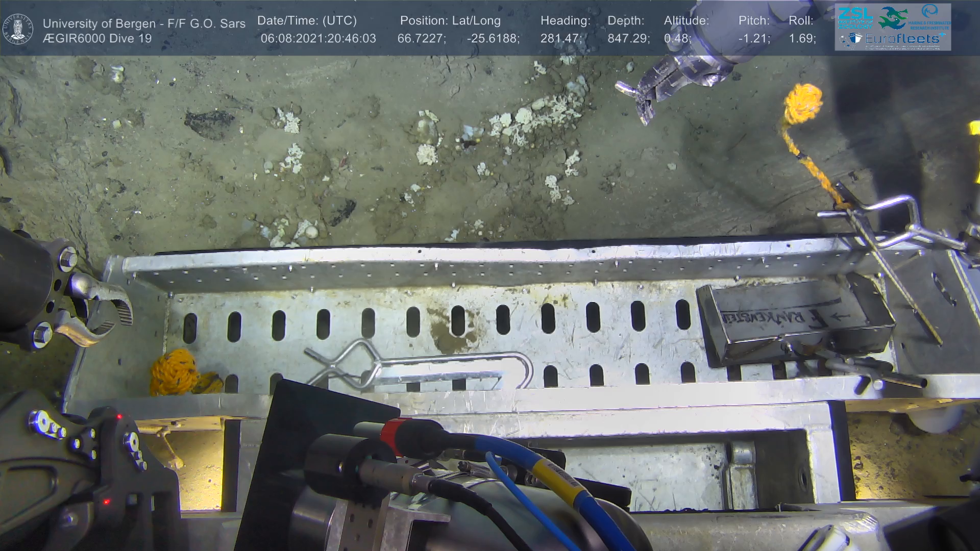The height and width of the screenshot is (551, 980).
Task: Click the University of Bergen seal logo
Action: [x=18, y=29]
